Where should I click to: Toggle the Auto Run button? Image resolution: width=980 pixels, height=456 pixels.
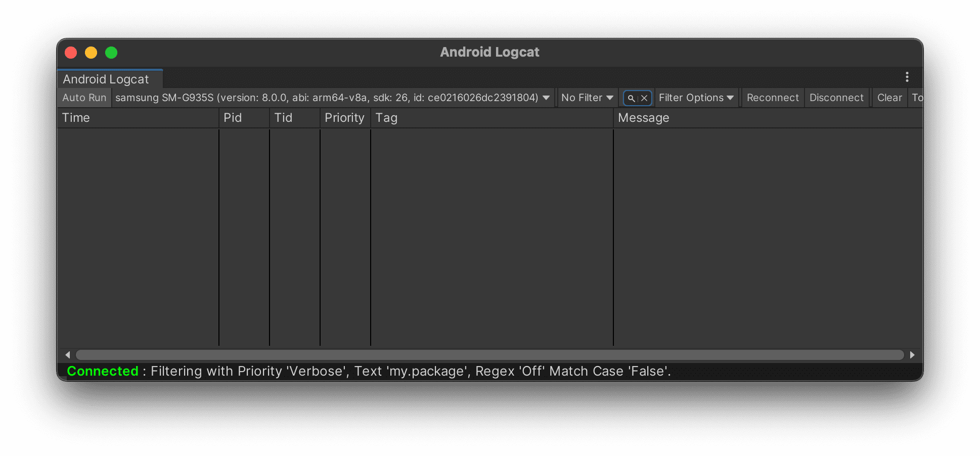click(84, 98)
